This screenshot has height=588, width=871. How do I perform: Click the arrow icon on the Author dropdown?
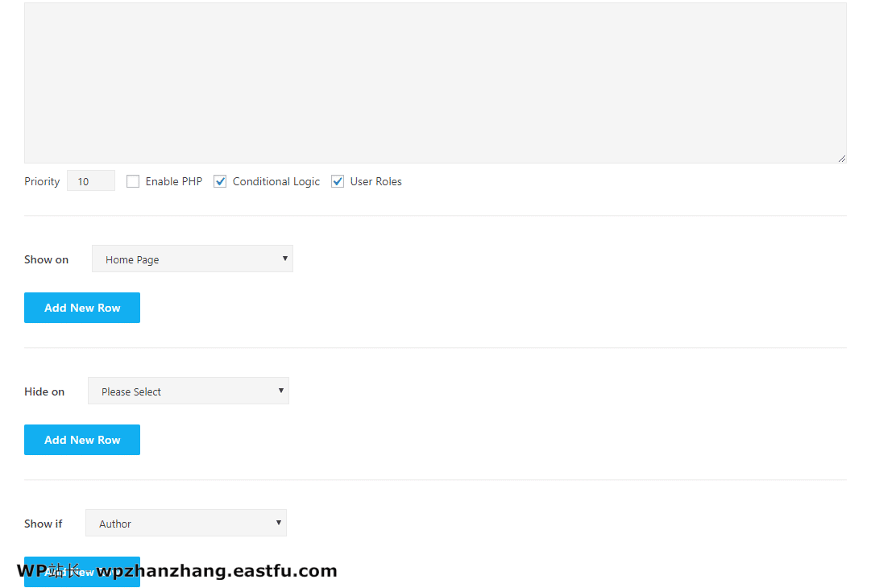(x=279, y=523)
